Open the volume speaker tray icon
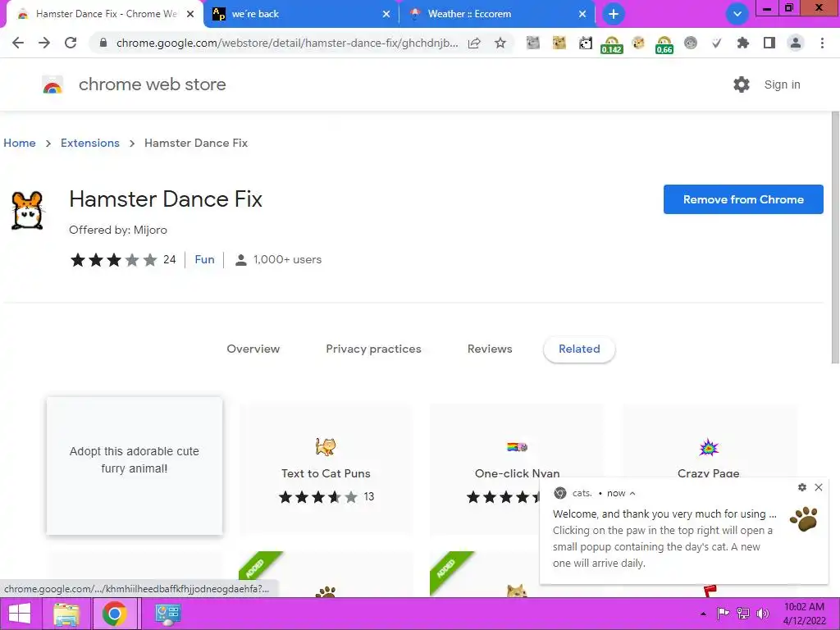The image size is (840, 630). click(x=763, y=614)
